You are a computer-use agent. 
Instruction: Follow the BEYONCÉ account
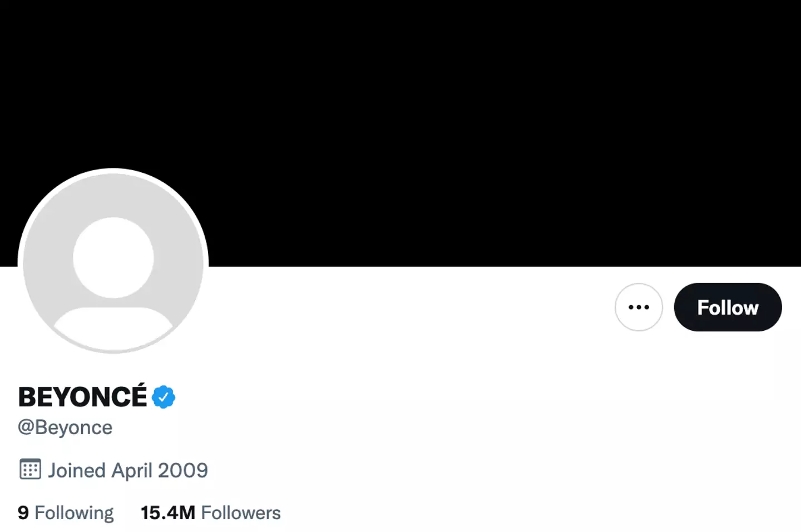[728, 307]
